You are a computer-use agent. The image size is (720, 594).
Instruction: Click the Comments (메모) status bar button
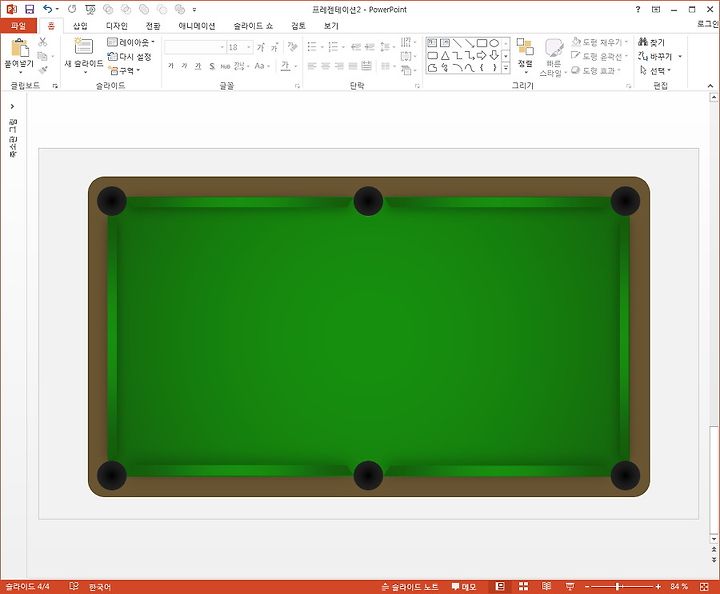pos(464,587)
